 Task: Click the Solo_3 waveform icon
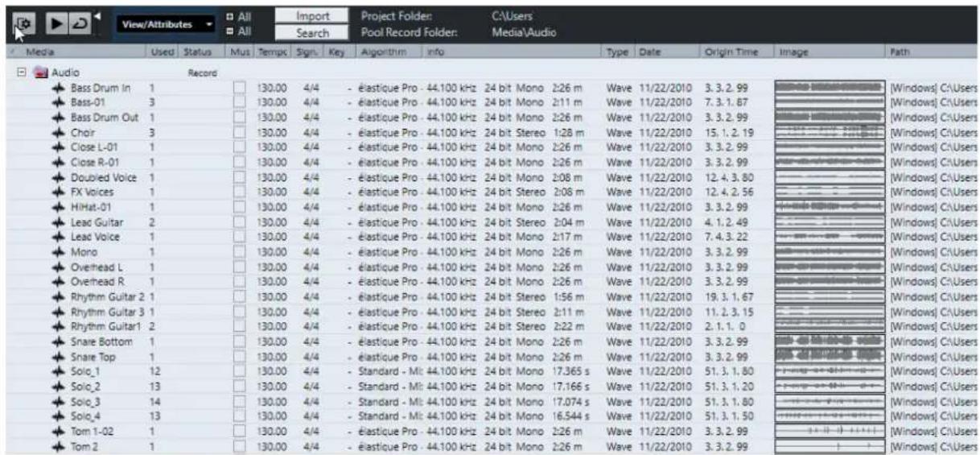[57, 402]
